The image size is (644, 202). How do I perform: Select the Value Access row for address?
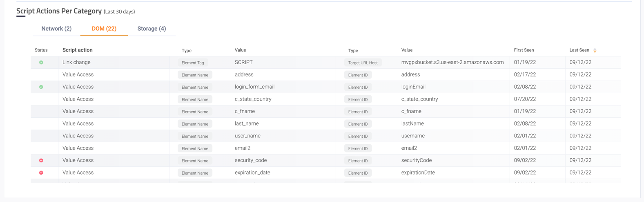(78, 75)
